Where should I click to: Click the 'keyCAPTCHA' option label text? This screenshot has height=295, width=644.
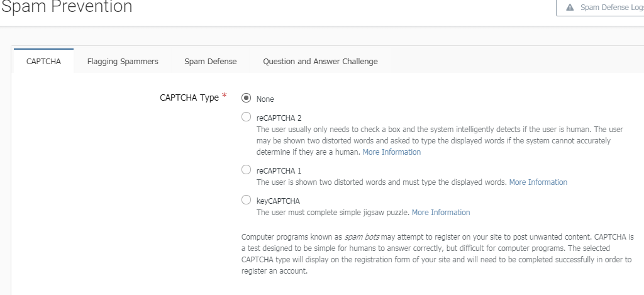[x=278, y=201]
